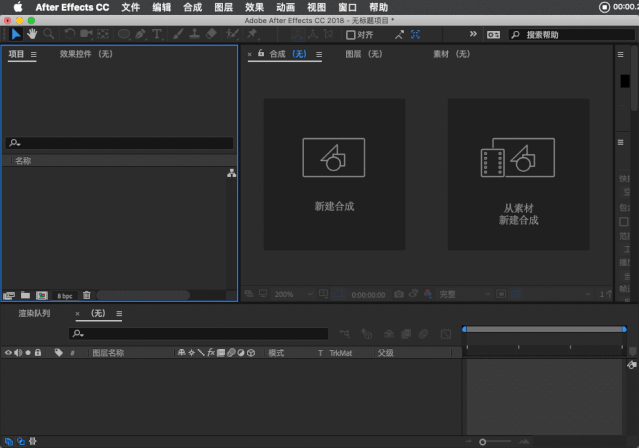Select the Pen tool
This screenshot has height=448, width=639.
coord(140,34)
